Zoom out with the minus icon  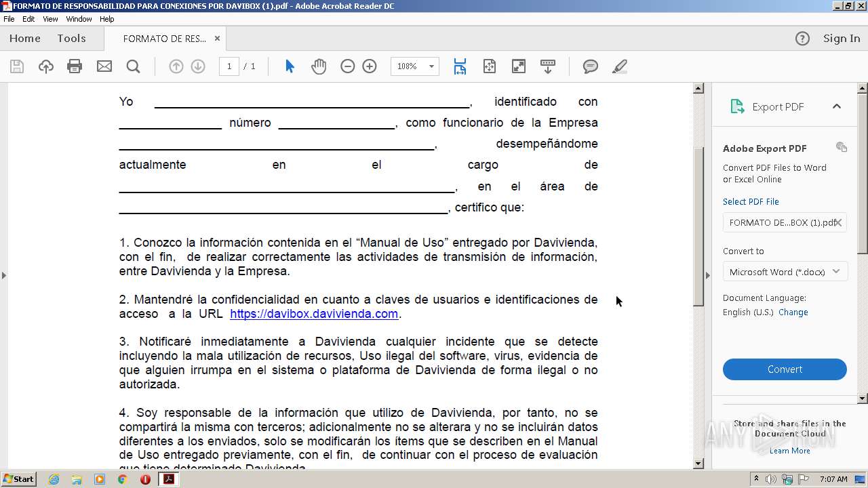[347, 66]
